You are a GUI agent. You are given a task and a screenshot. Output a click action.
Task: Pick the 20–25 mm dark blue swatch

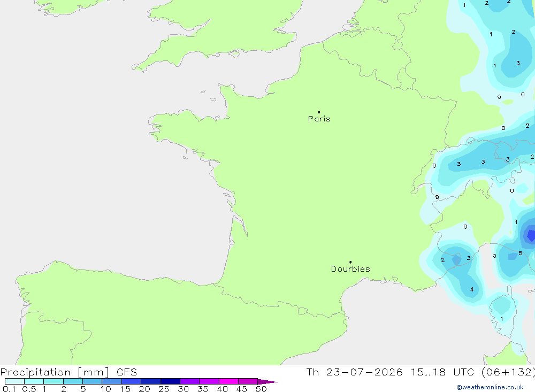[x=151, y=381]
